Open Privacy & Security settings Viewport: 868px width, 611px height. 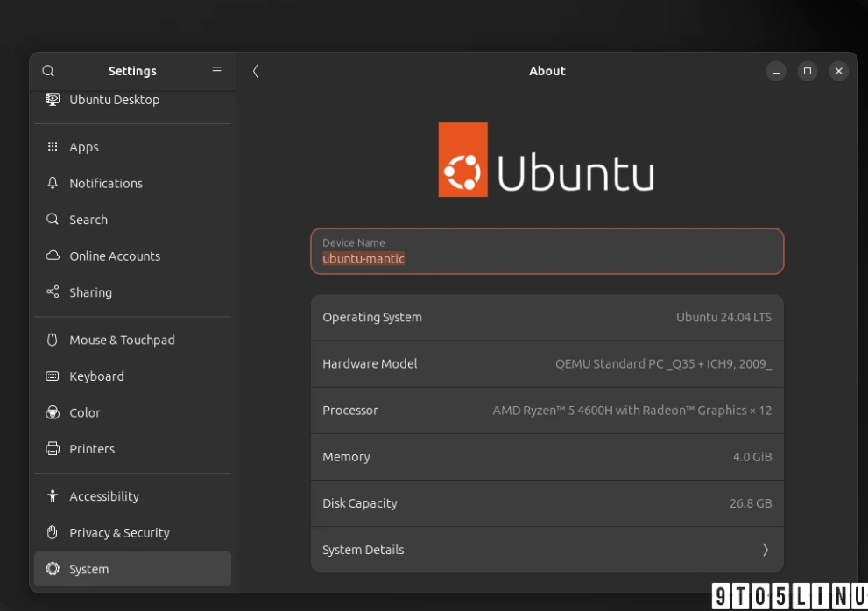pos(132,532)
